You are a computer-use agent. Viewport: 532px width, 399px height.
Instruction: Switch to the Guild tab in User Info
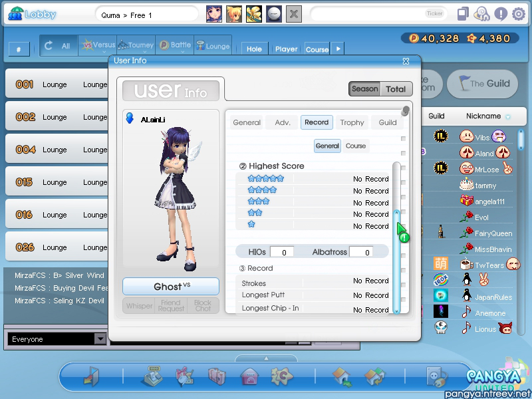click(388, 122)
